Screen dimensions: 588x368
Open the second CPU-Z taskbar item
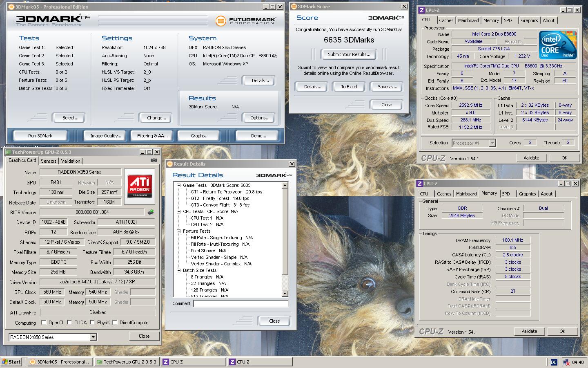260,362
